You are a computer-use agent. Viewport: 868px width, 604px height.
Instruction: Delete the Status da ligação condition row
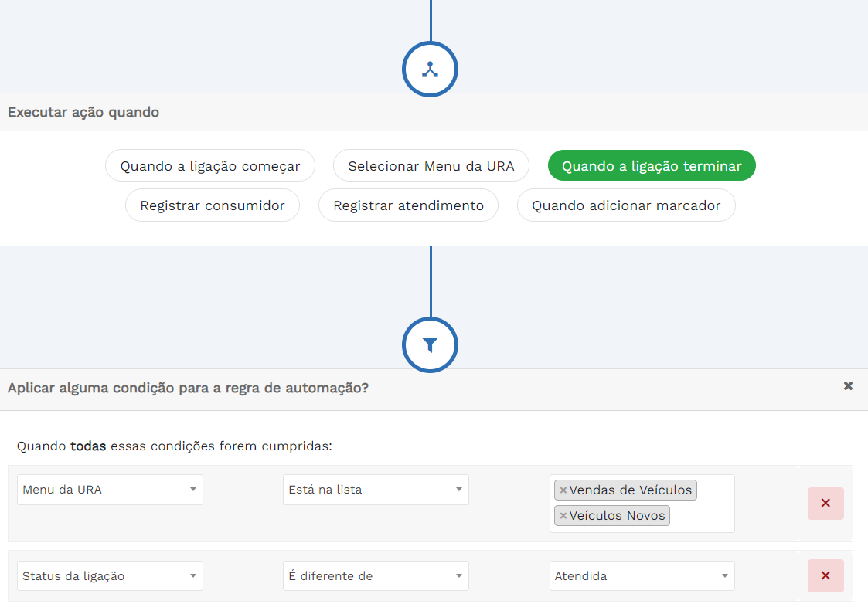(x=825, y=576)
